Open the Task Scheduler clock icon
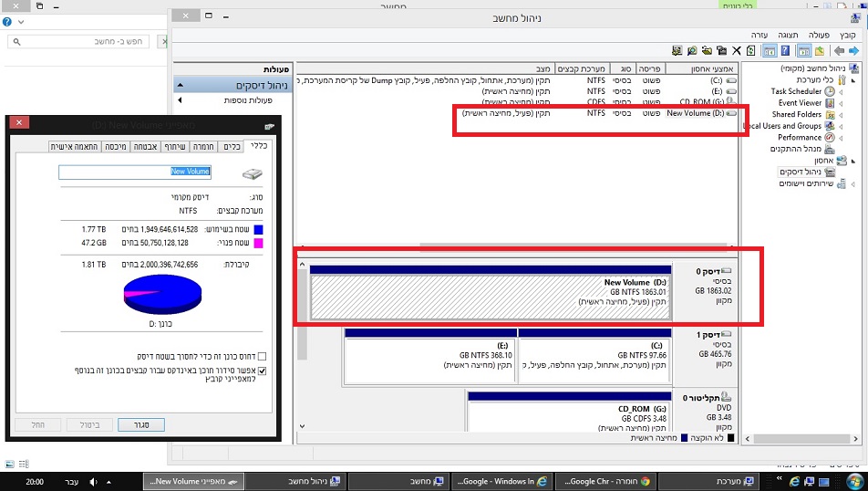 pyautogui.click(x=829, y=91)
